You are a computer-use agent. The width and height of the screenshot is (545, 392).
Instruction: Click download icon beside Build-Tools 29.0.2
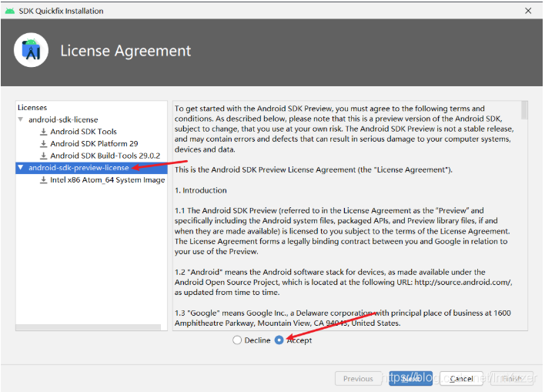43,156
